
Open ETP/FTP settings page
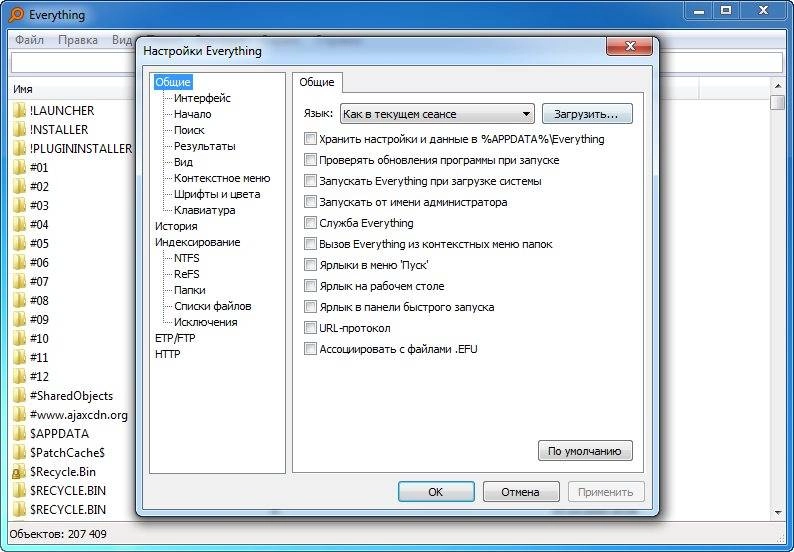(x=175, y=338)
